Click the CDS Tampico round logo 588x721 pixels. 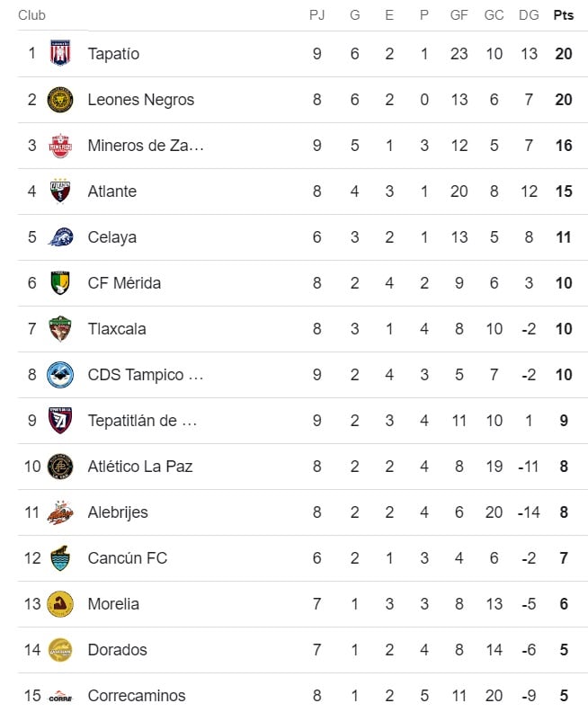(x=60, y=375)
